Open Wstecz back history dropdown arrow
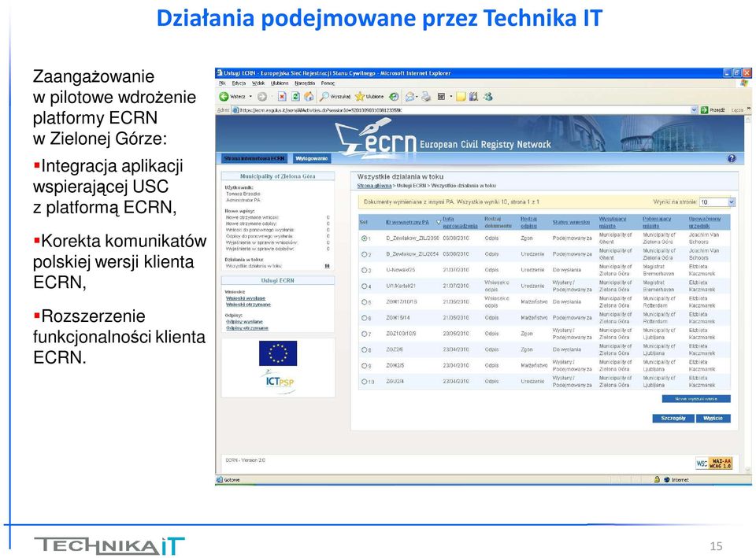The width and height of the screenshot is (756, 558). click(x=250, y=96)
